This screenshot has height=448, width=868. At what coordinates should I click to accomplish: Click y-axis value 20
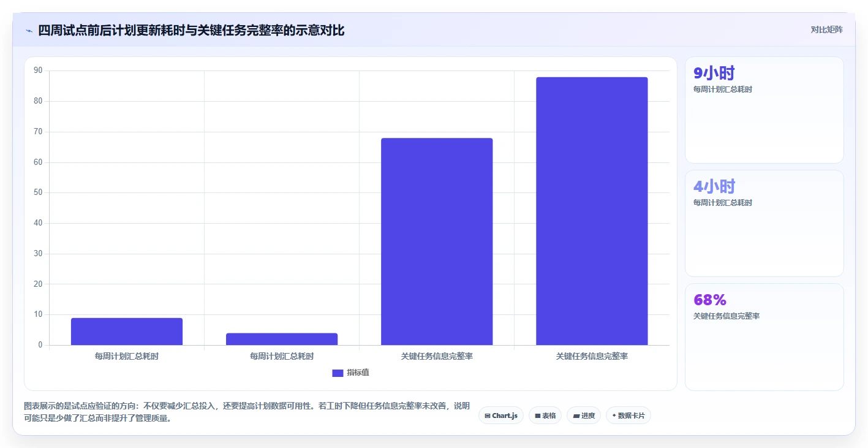point(38,284)
